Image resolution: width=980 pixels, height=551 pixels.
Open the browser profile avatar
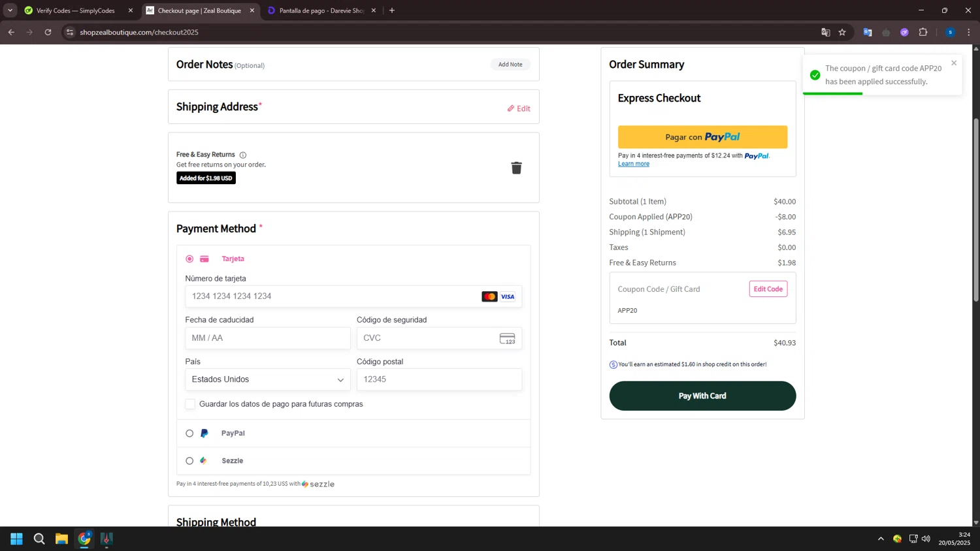tap(950, 32)
